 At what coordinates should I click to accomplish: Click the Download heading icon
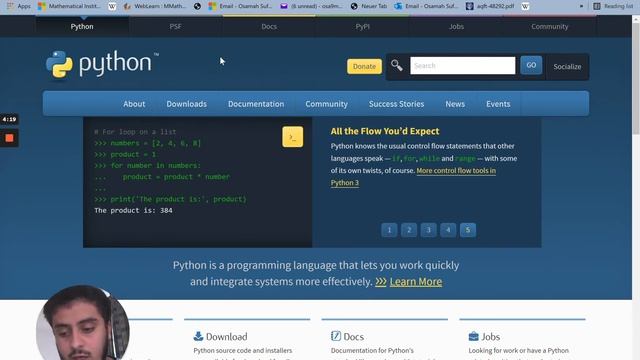point(198,336)
